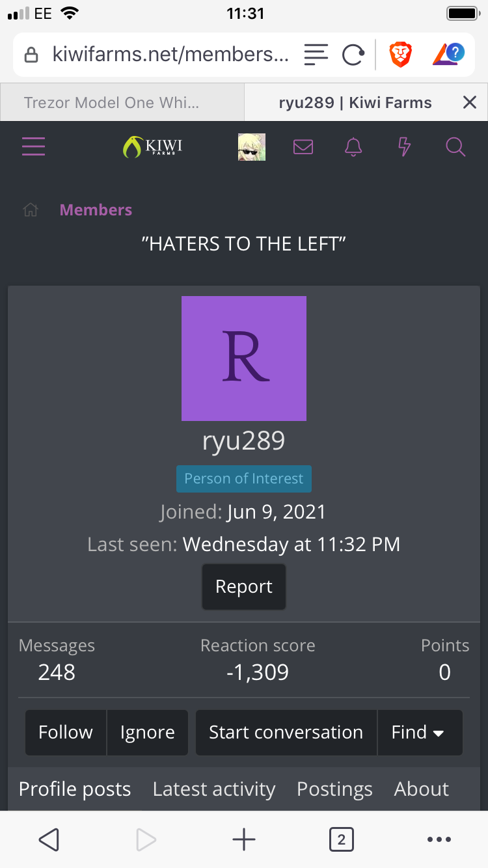The height and width of the screenshot is (868, 488).
Task: Switch to the Trezor Model One tab
Action: tap(122, 102)
